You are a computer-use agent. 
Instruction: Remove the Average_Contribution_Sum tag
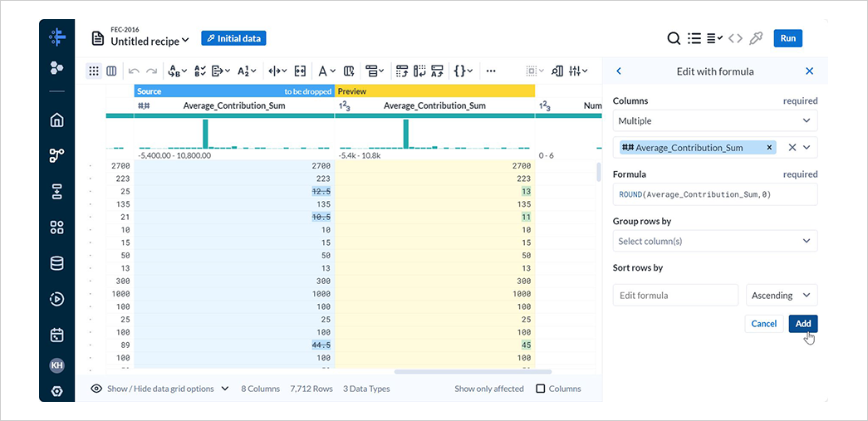(769, 147)
